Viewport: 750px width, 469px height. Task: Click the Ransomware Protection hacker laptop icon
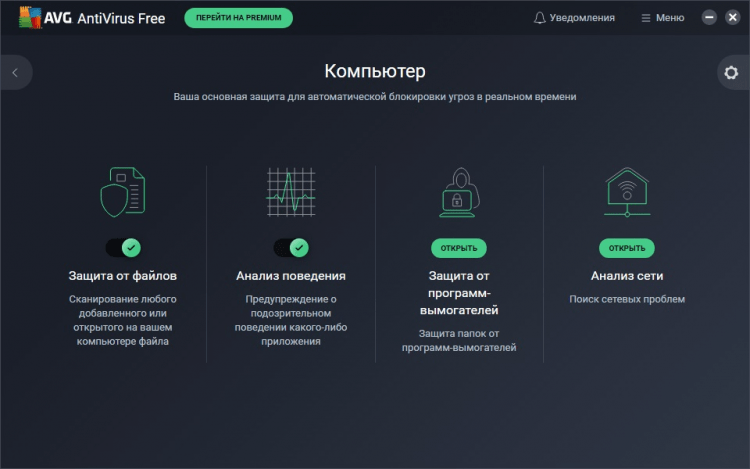[458, 192]
